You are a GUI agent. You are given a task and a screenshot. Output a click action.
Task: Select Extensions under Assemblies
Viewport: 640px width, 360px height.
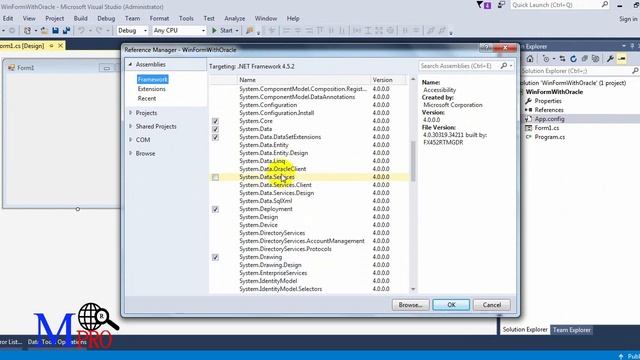[151, 89]
